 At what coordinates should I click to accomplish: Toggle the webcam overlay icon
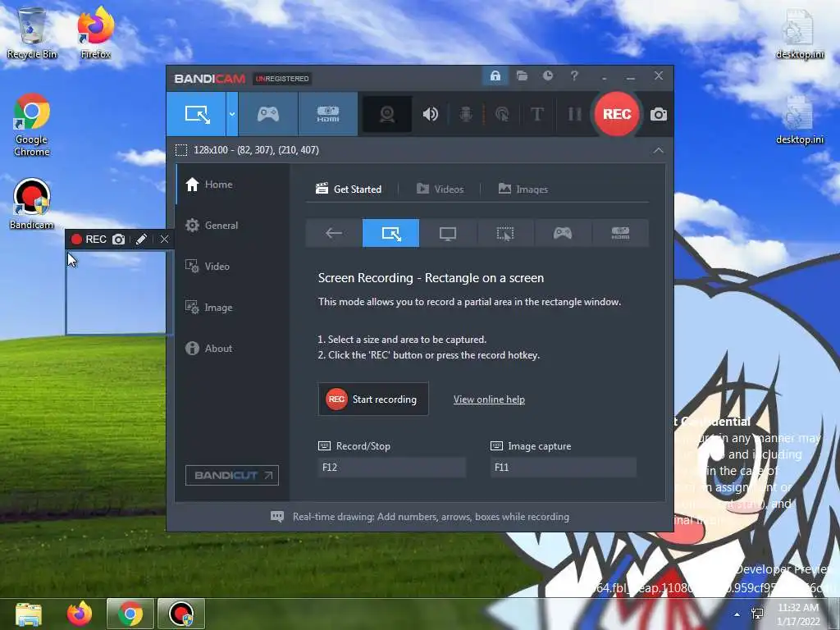point(387,114)
